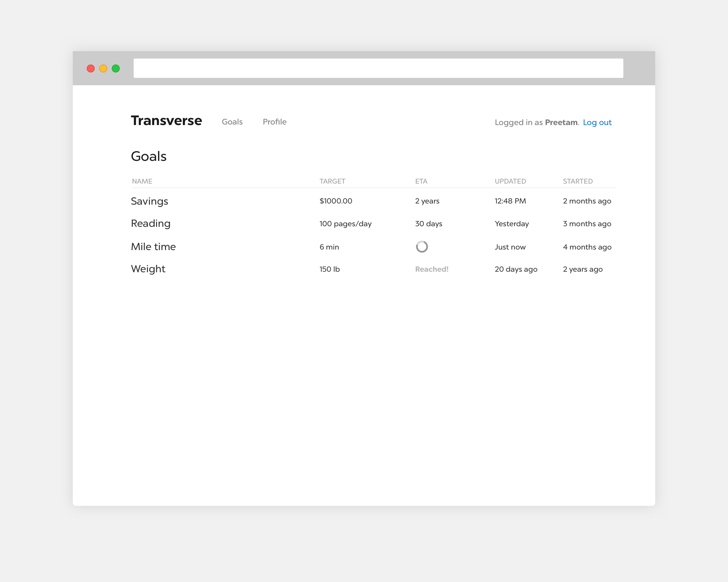The width and height of the screenshot is (728, 582).
Task: Click the NAME column header
Action: tap(142, 181)
